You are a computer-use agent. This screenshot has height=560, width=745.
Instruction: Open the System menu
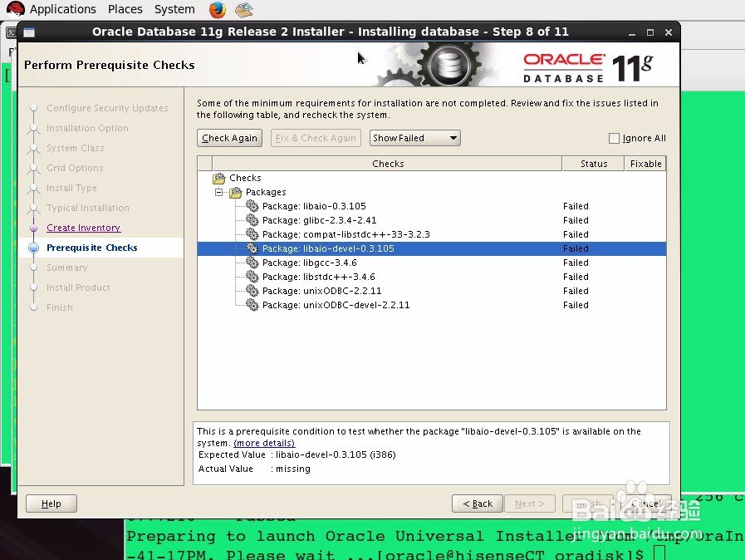(x=174, y=9)
